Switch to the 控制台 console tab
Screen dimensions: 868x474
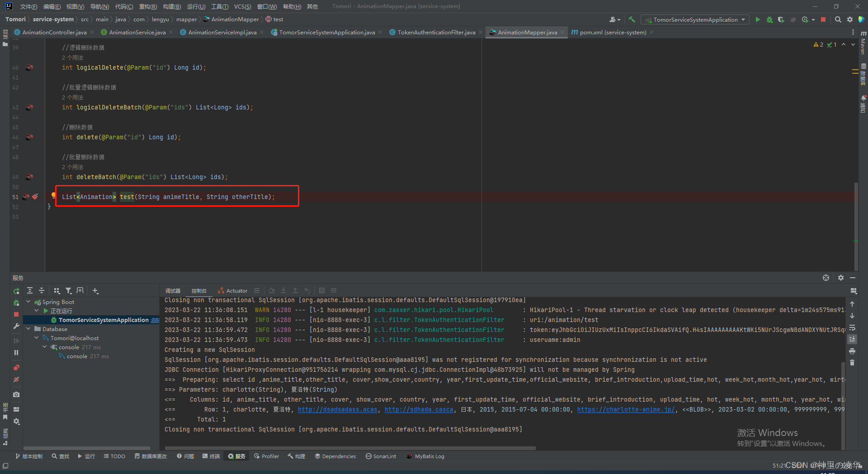point(199,291)
